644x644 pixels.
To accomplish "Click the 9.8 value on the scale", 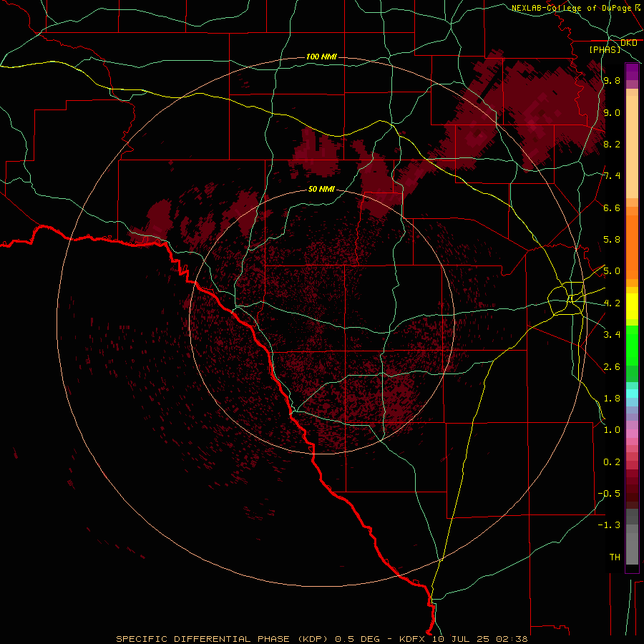I will coord(612,80).
